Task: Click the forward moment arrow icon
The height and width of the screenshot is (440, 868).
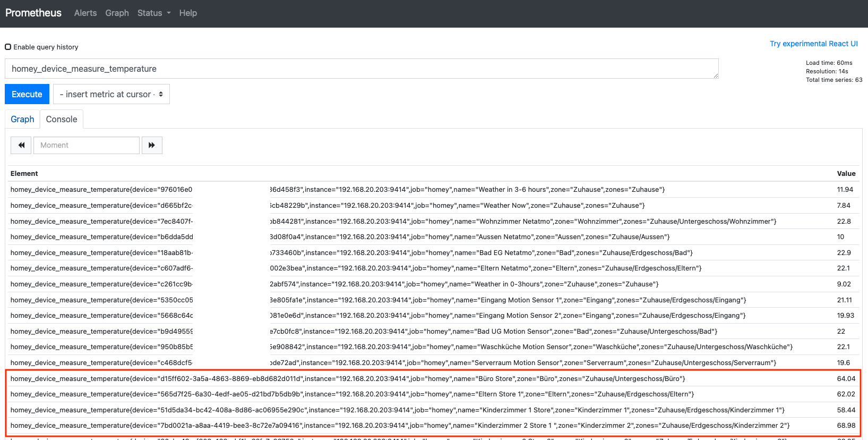Action: point(152,145)
